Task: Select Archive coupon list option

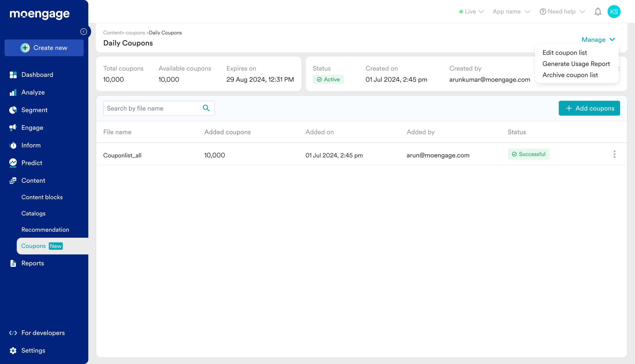Action: (x=570, y=75)
